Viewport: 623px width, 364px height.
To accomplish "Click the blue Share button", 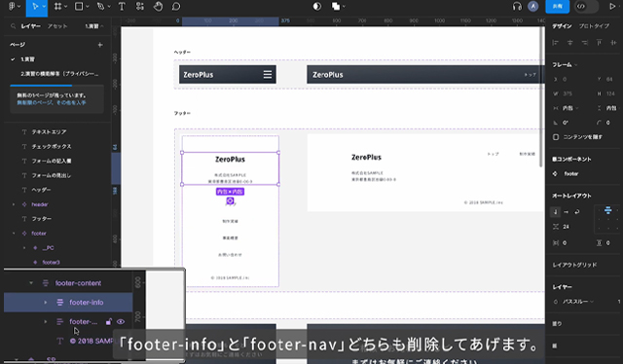I will pos(558,7).
